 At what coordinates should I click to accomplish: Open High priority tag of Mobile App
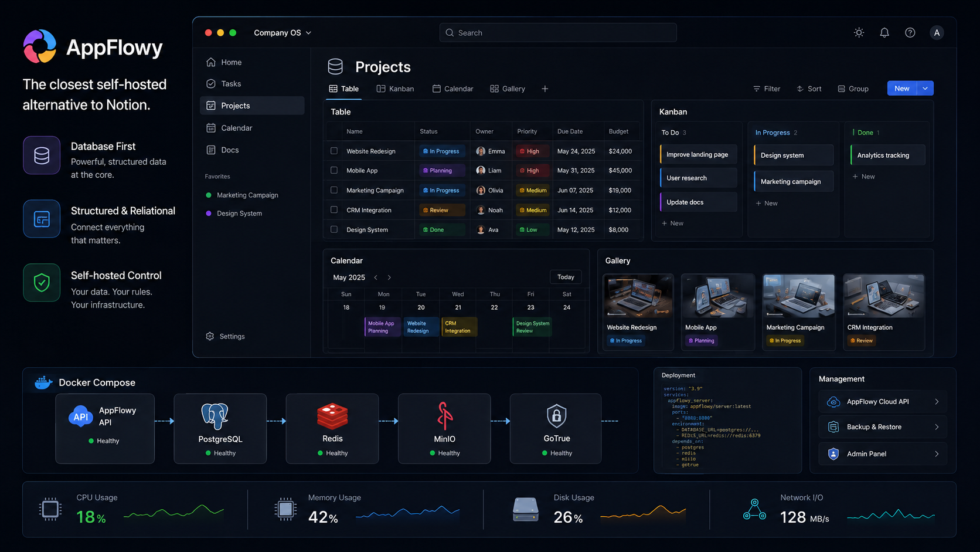tap(532, 171)
